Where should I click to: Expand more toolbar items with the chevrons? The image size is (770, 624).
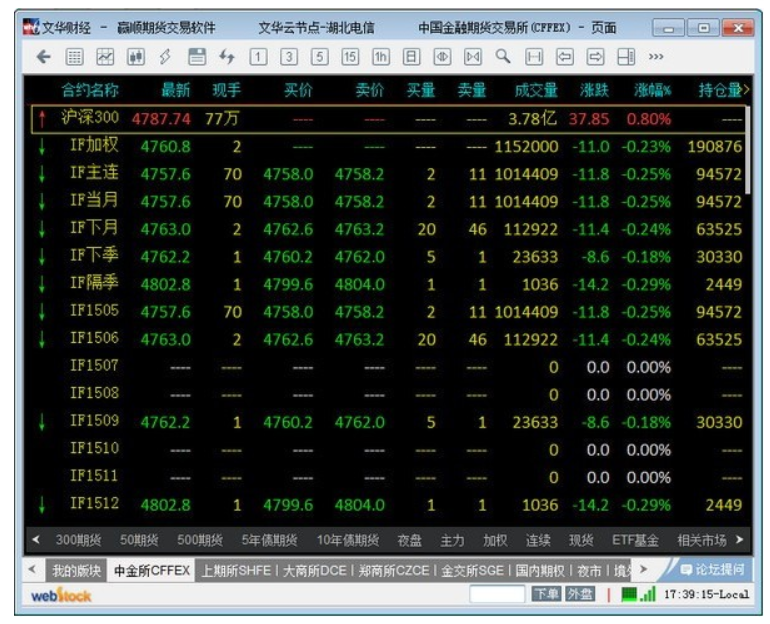(657, 58)
